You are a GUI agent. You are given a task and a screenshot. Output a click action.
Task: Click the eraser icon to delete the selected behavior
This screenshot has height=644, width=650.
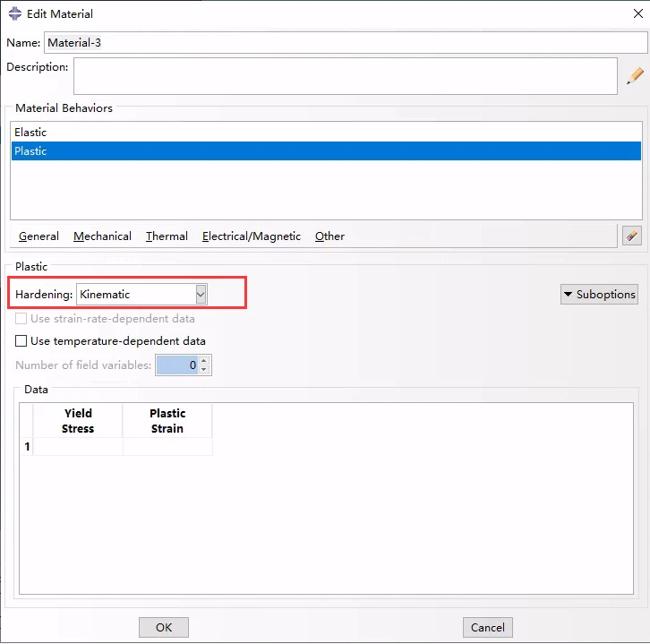click(x=632, y=236)
